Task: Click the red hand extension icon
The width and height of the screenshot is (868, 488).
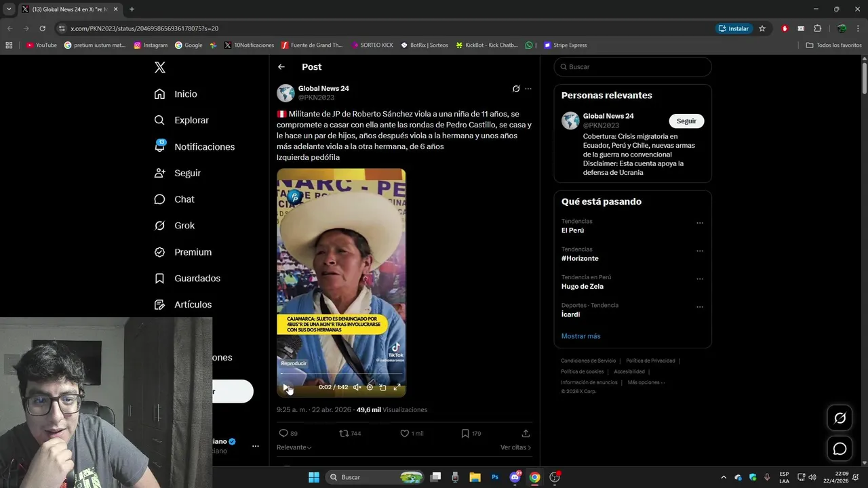Action: tap(785, 28)
